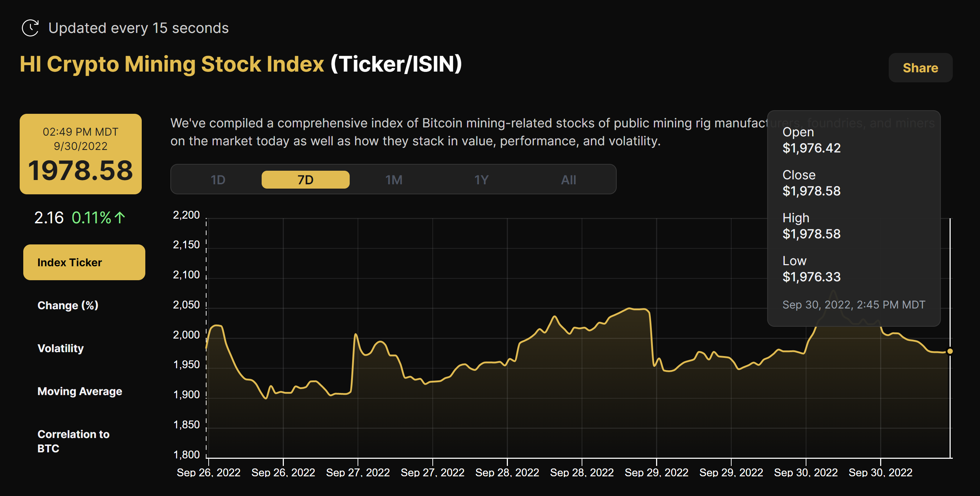Click the 2.16 change value

tap(49, 217)
